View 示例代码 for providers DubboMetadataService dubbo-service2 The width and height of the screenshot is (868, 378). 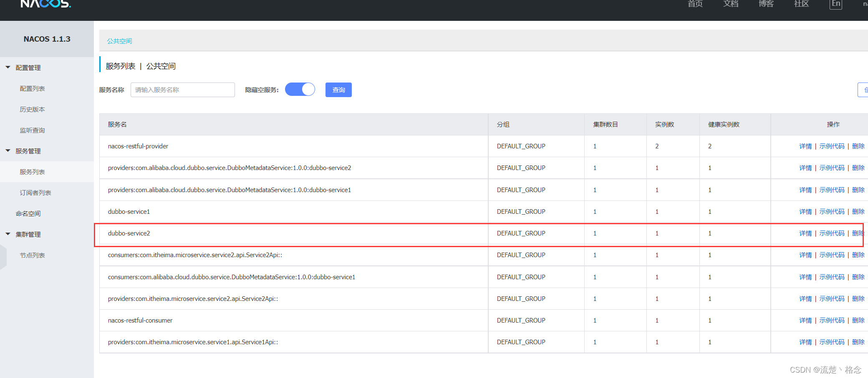coord(832,168)
